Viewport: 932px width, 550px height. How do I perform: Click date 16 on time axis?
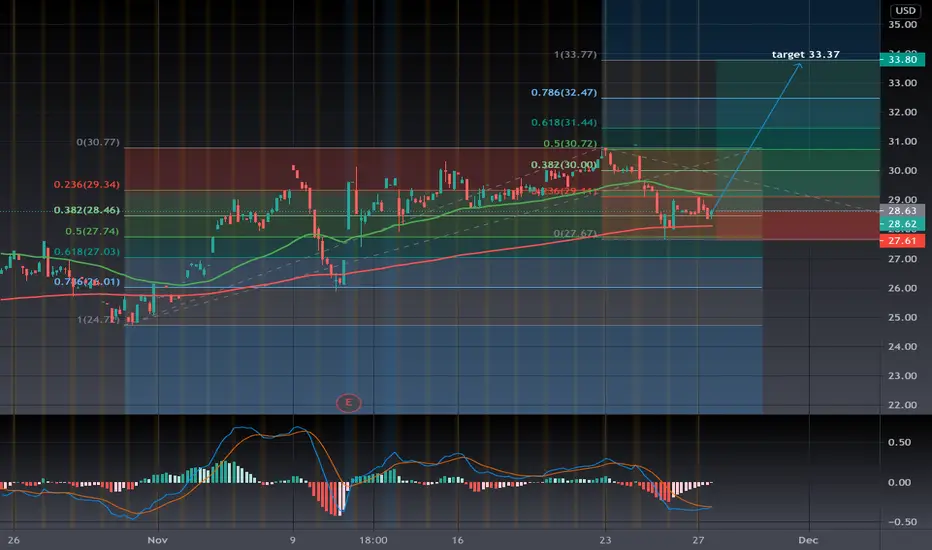click(457, 540)
